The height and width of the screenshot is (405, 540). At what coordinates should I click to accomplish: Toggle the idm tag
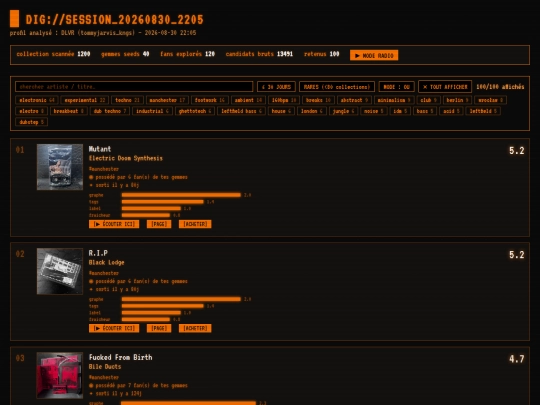click(400, 111)
